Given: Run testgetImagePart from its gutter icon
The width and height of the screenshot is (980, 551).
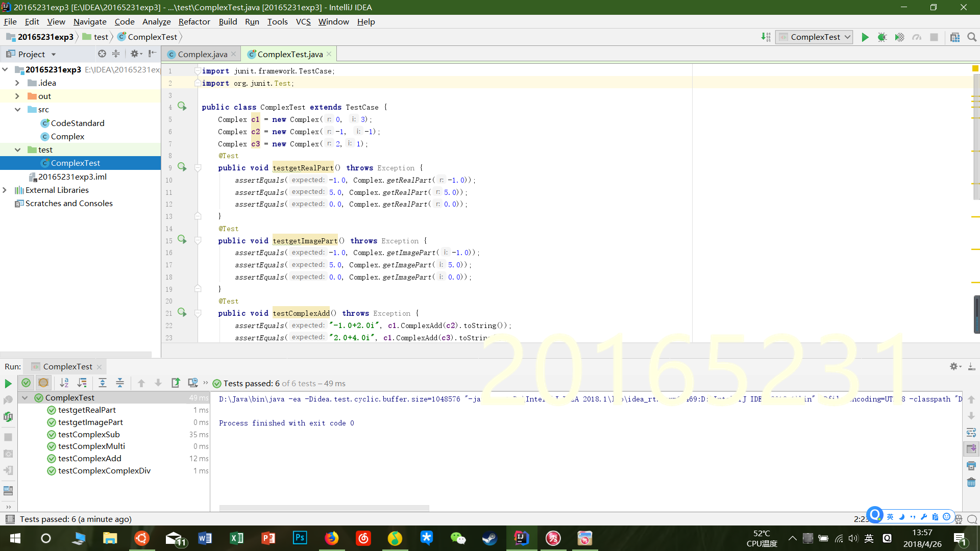Looking at the screenshot, I should (182, 240).
